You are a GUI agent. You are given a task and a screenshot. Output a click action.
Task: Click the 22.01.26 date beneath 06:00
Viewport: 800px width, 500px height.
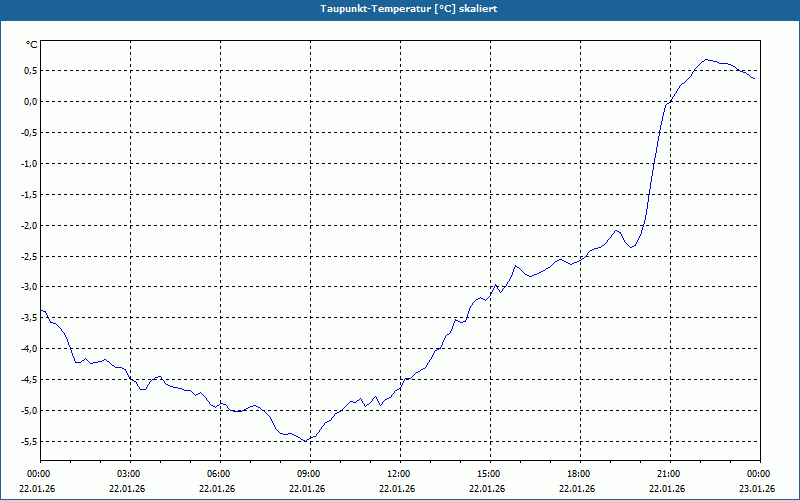[217, 489]
